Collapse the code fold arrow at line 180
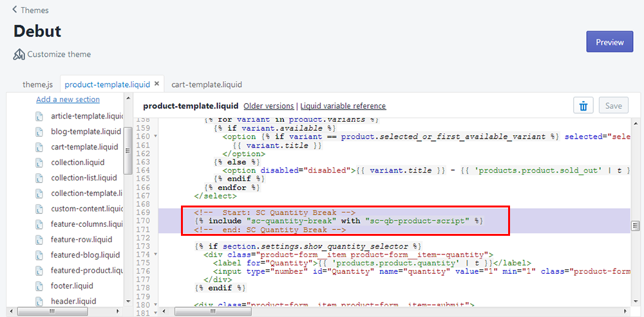This screenshot has height=317, width=644. [156, 305]
